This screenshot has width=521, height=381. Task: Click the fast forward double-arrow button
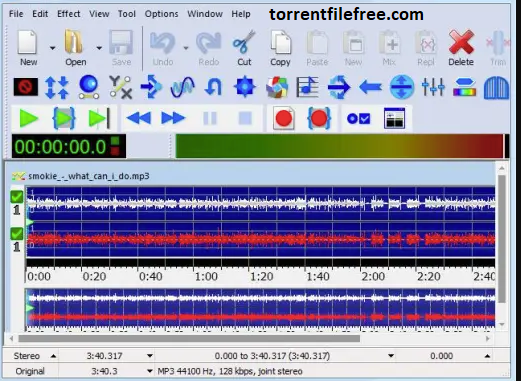[173, 118]
